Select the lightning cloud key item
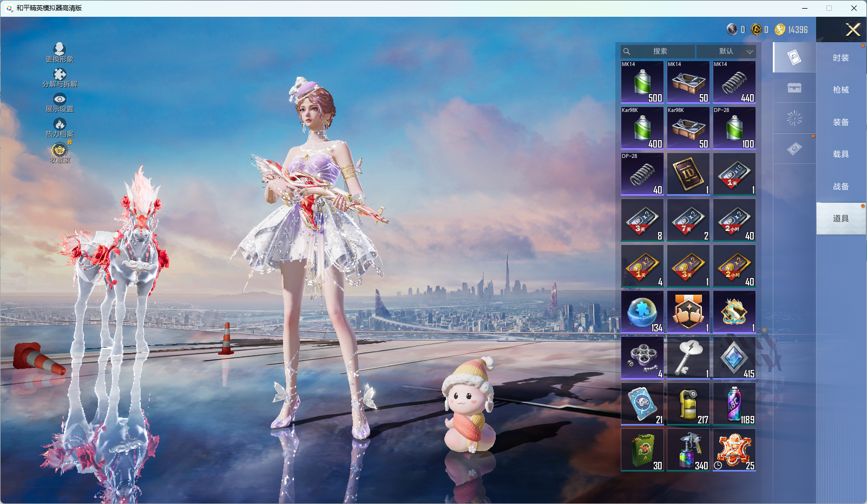Screen dimensions: 867x504 (688, 358)
